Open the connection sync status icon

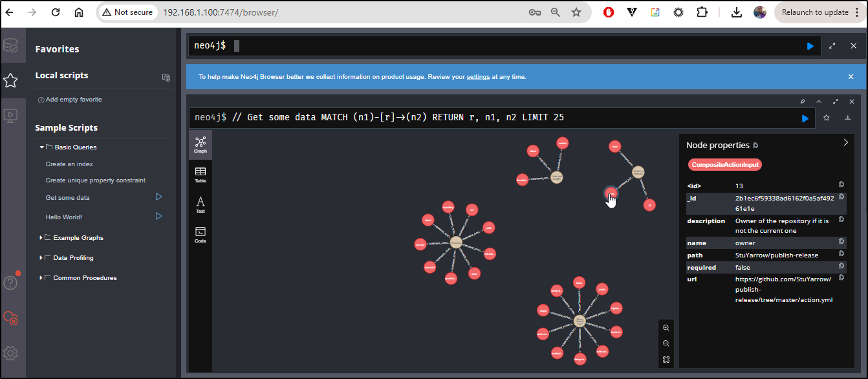10,318
